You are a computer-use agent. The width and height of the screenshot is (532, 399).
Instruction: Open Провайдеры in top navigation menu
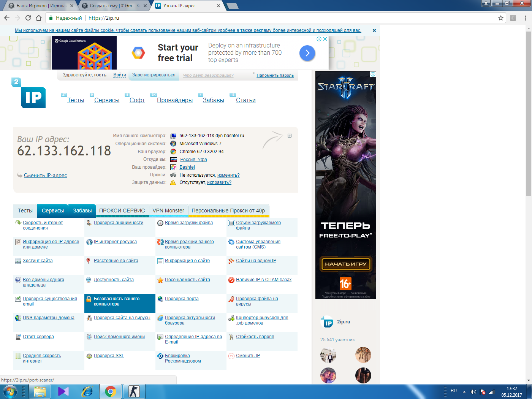pyautogui.click(x=175, y=100)
